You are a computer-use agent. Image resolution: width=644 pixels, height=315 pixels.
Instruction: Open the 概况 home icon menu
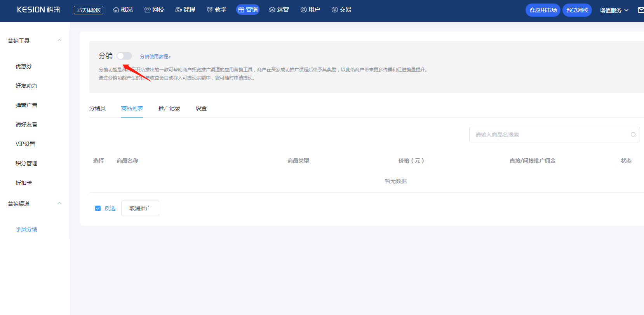(116, 10)
